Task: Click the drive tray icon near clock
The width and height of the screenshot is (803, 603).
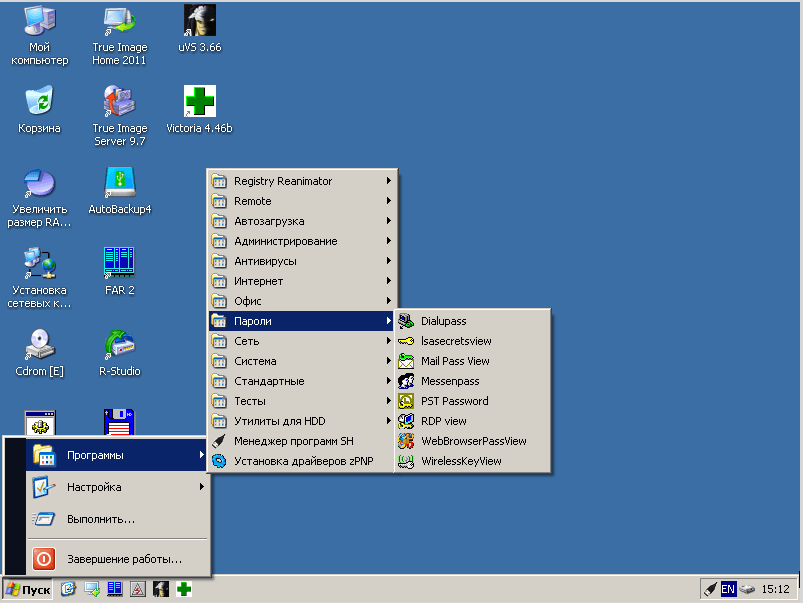Action: pos(747,589)
